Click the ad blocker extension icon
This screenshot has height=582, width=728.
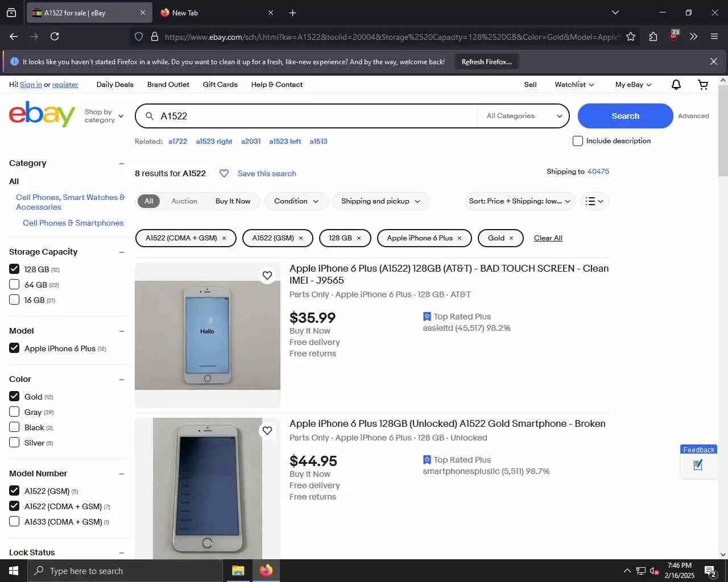674,36
